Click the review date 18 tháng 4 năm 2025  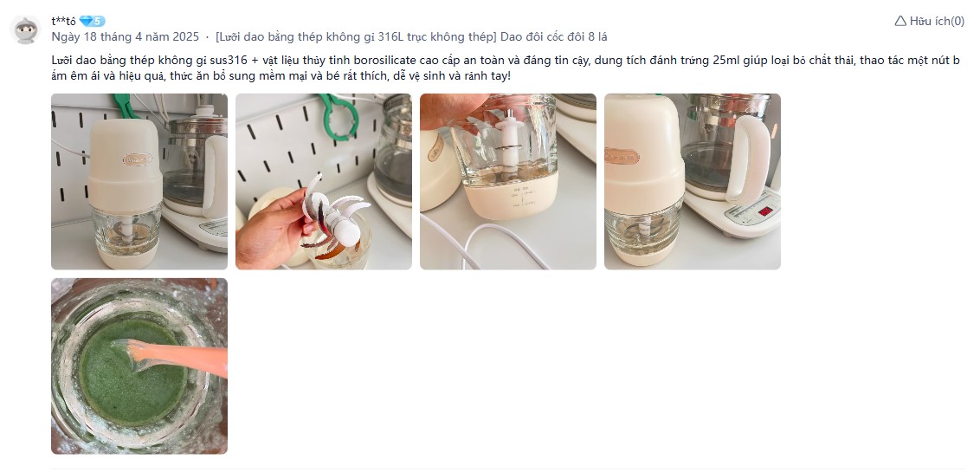pyautogui.click(x=125, y=37)
